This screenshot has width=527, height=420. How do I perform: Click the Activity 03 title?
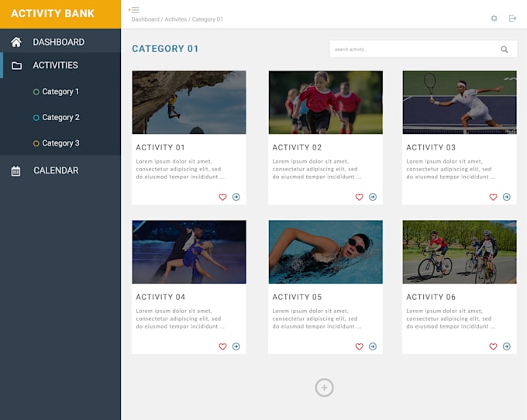tap(431, 147)
